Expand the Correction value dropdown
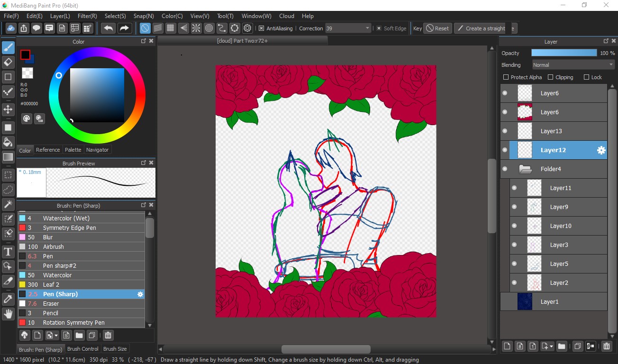 tap(367, 28)
